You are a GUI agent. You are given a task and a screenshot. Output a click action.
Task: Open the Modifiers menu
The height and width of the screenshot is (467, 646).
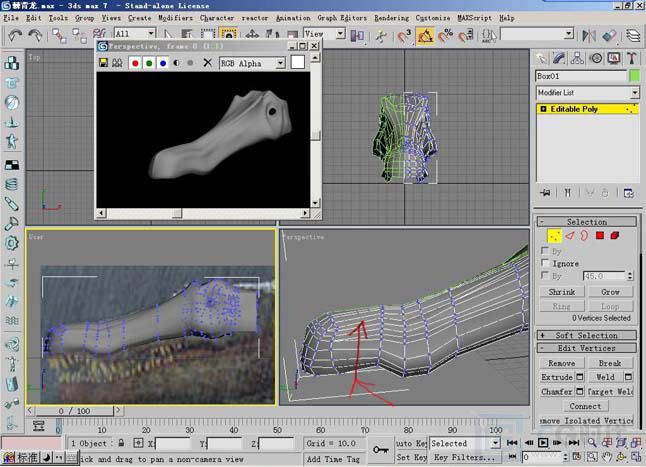click(x=175, y=18)
